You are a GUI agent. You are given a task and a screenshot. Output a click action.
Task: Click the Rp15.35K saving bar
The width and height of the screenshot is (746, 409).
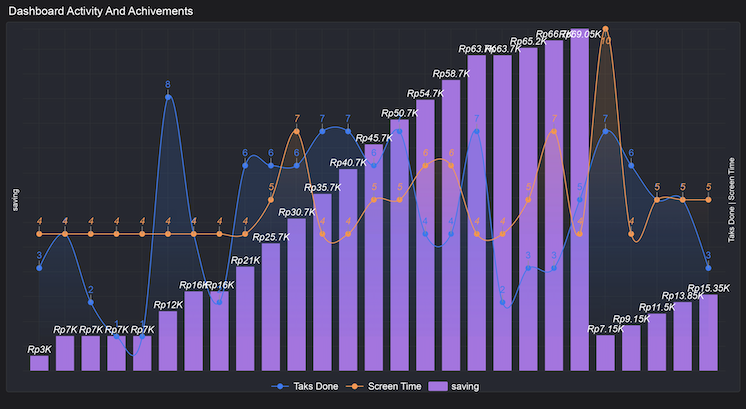708,333
